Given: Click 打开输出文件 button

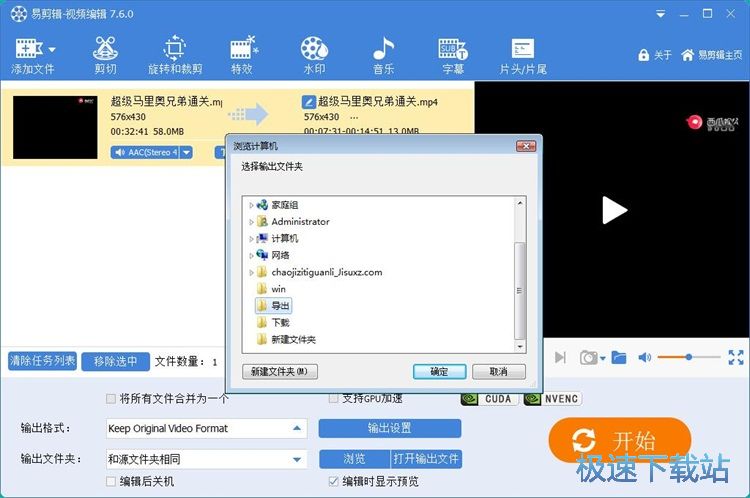Looking at the screenshot, I should [x=426, y=459].
